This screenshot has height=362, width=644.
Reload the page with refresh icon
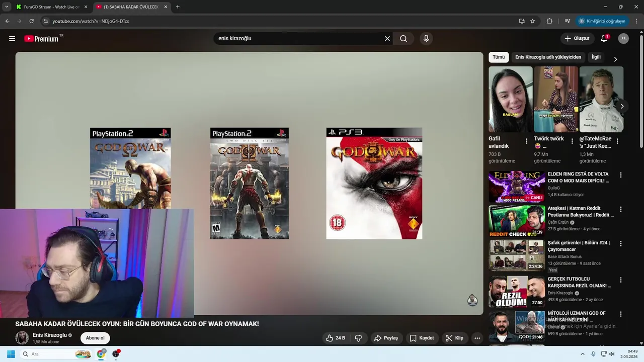click(31, 21)
